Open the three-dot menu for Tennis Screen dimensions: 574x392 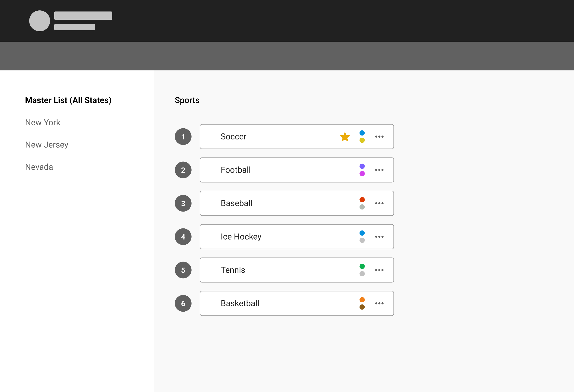379,270
